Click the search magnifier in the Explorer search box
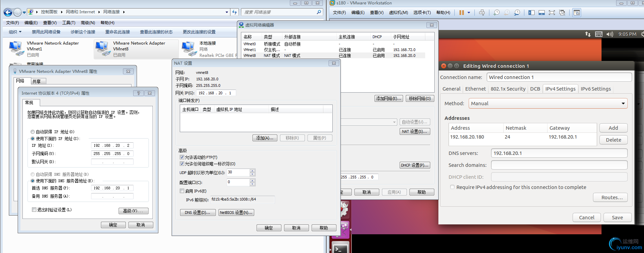Image resolution: width=644 pixels, height=253 pixels. pos(319,12)
